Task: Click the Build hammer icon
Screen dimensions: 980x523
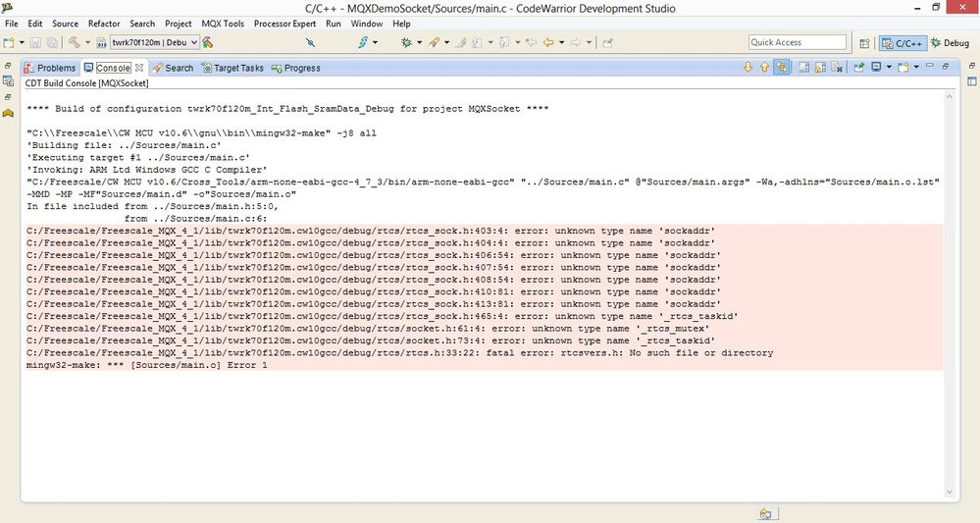Action: tap(75, 42)
